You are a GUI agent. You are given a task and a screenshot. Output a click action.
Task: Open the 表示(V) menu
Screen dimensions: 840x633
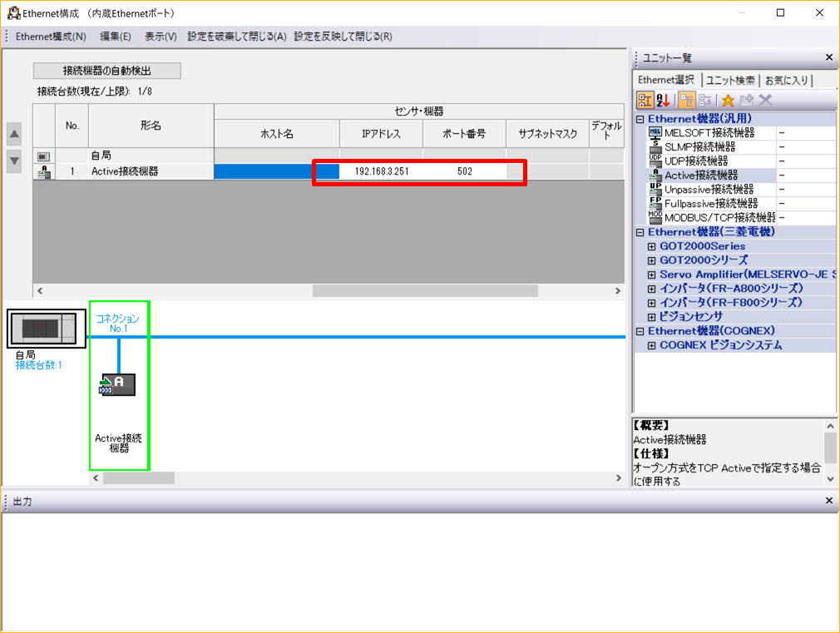point(161,37)
